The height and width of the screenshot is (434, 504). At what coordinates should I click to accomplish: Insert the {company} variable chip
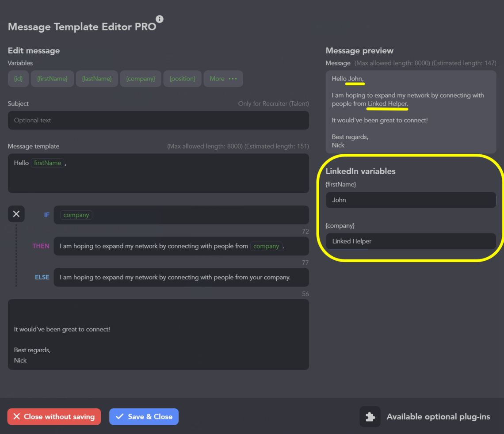(141, 79)
